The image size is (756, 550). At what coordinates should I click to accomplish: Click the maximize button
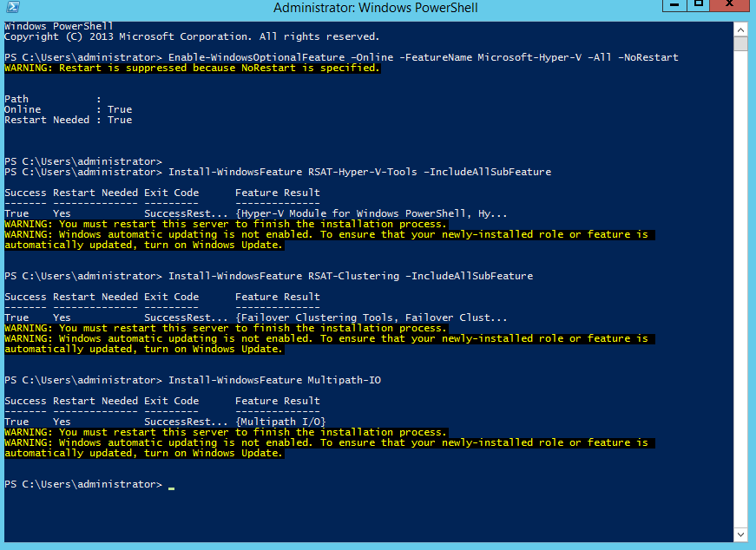pyautogui.click(x=700, y=8)
